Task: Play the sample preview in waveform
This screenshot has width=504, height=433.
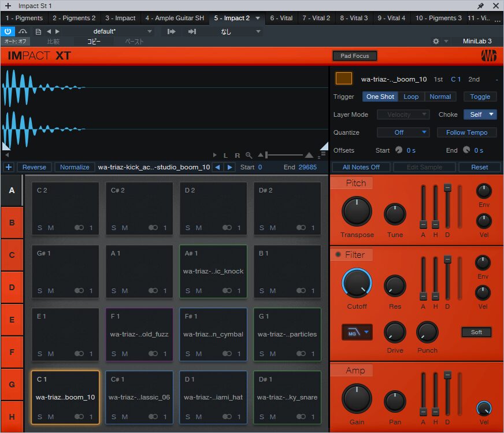Action: tap(214, 156)
